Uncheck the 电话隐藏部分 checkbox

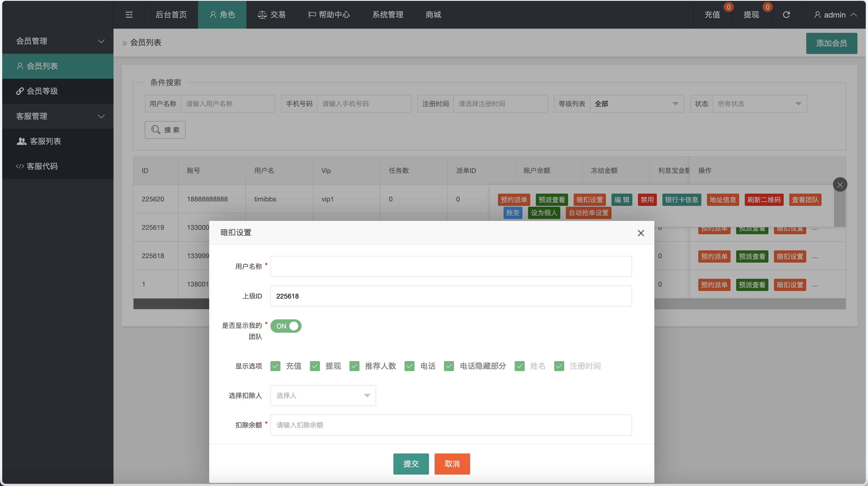coord(449,366)
